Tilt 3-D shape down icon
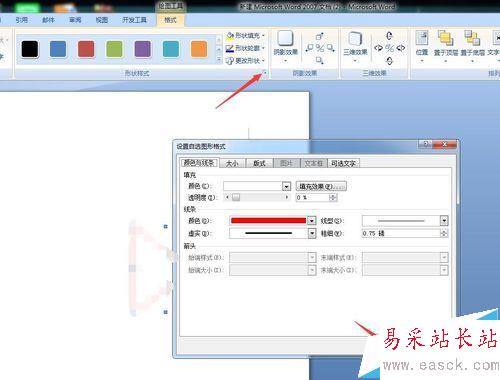 coord(389,61)
